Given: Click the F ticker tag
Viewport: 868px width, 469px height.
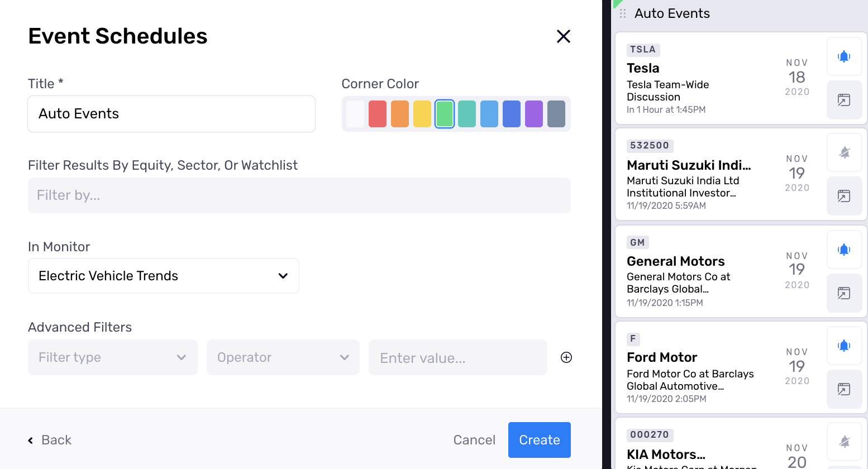Looking at the screenshot, I should point(633,339).
